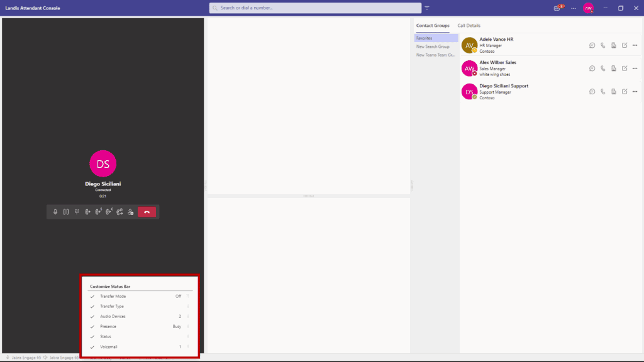Mute the microphone on the active call

point(55,212)
